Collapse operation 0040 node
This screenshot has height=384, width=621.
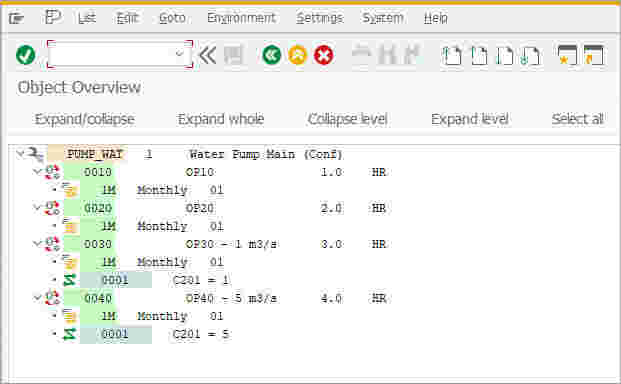(37, 297)
